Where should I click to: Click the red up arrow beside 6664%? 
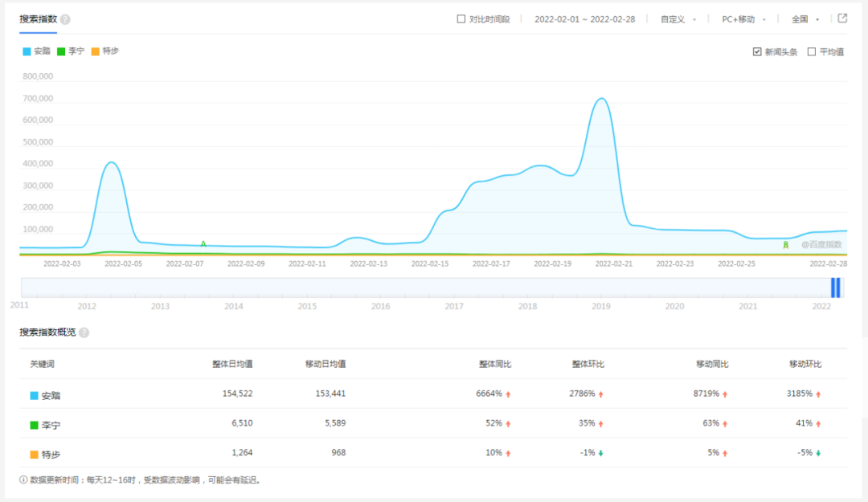click(x=508, y=394)
